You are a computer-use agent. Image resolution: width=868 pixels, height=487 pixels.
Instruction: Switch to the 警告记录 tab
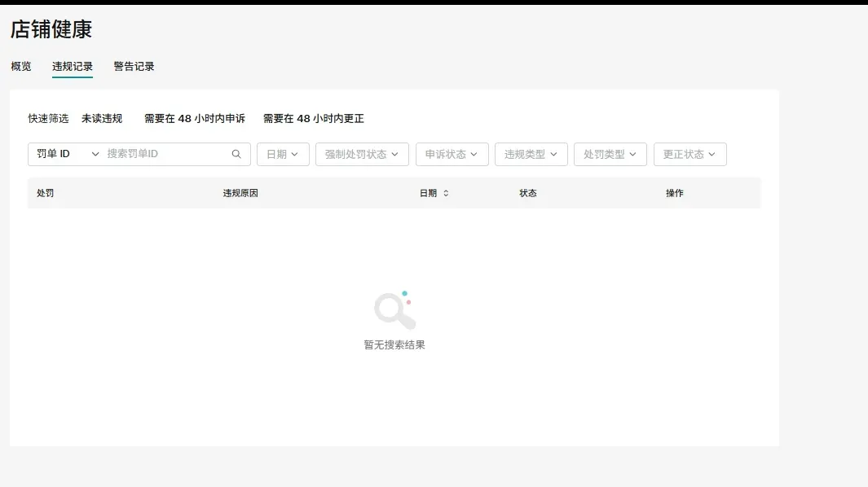coord(134,67)
